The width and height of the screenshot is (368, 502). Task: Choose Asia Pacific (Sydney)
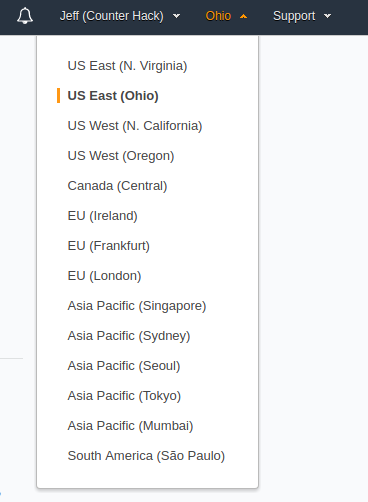(129, 336)
